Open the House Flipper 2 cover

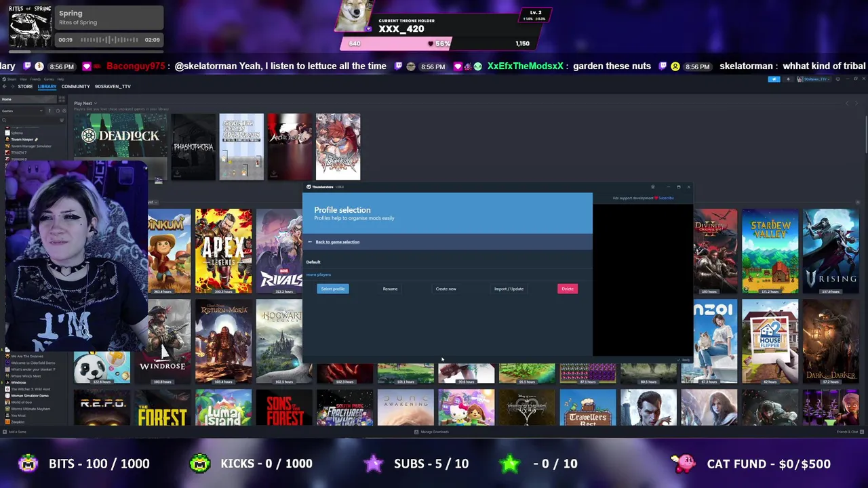tap(770, 341)
